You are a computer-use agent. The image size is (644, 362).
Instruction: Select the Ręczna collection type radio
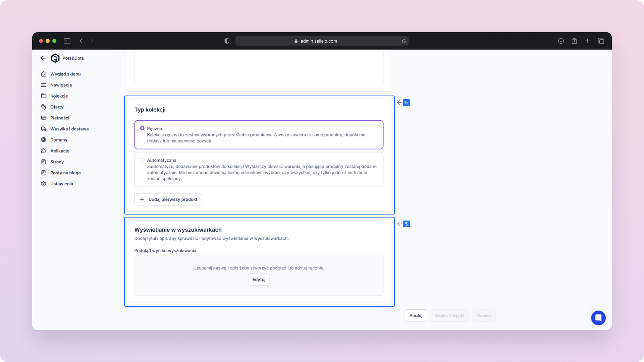point(142,128)
